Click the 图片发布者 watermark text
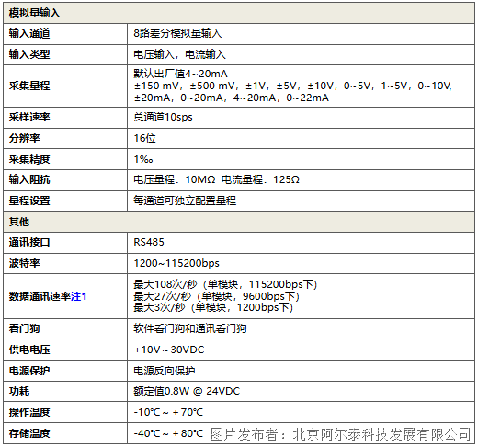478x448 pixels. pyautogui.click(x=340, y=434)
